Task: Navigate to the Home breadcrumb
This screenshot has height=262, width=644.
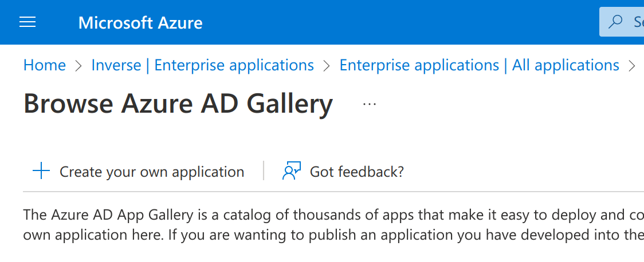Action: coord(44,65)
